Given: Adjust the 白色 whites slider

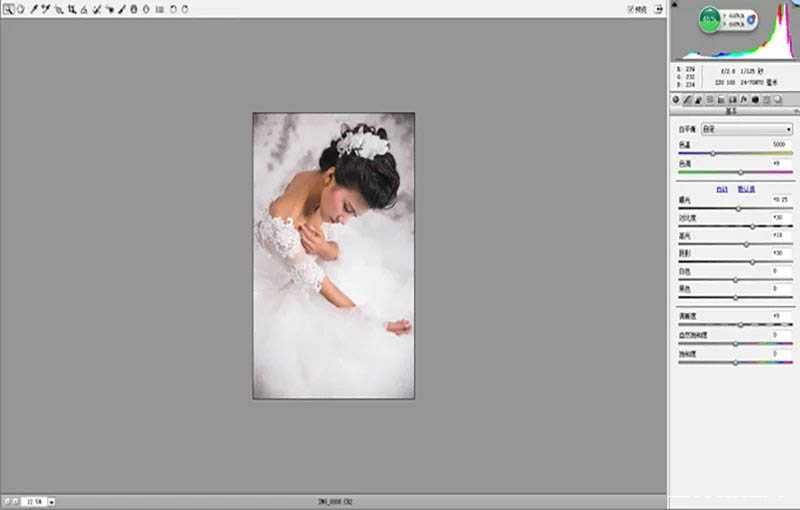Looking at the screenshot, I should tap(735, 280).
